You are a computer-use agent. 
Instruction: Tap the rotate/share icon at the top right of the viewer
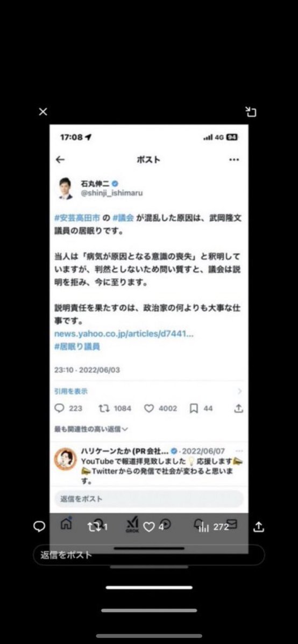point(251,112)
